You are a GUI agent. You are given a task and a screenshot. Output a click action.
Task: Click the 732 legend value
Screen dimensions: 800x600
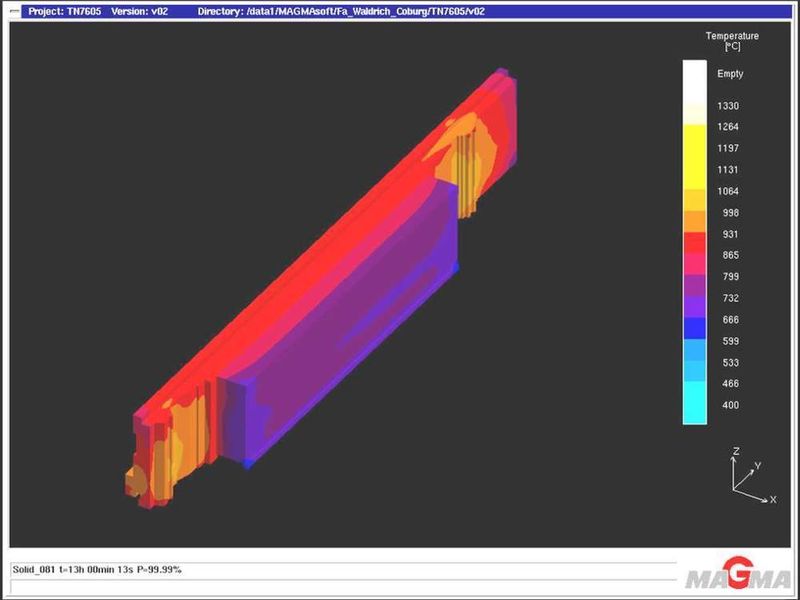click(731, 298)
